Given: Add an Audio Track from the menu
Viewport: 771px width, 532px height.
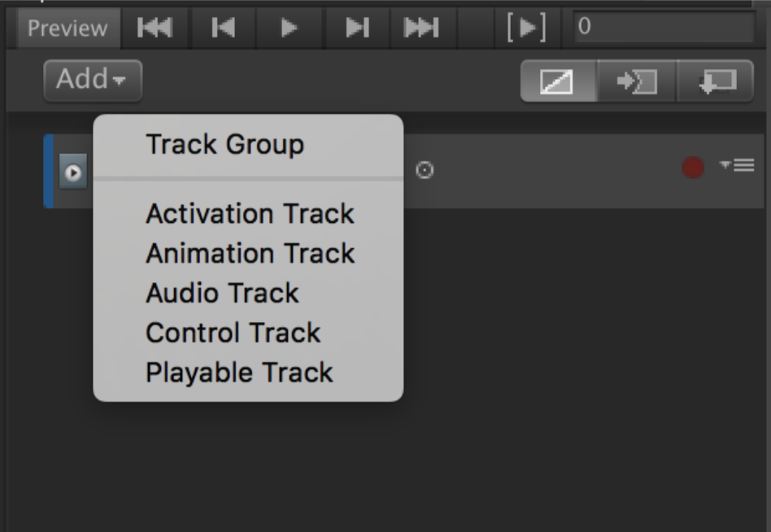Looking at the screenshot, I should tap(222, 294).
